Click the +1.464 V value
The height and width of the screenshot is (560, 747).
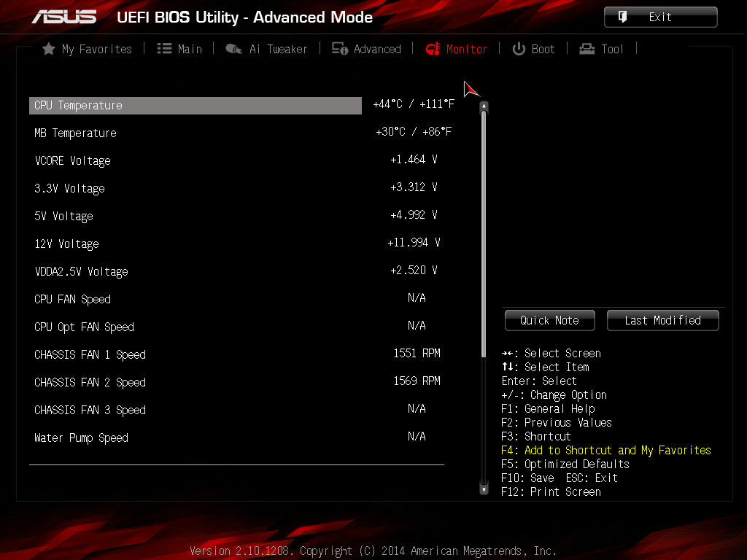(414, 160)
